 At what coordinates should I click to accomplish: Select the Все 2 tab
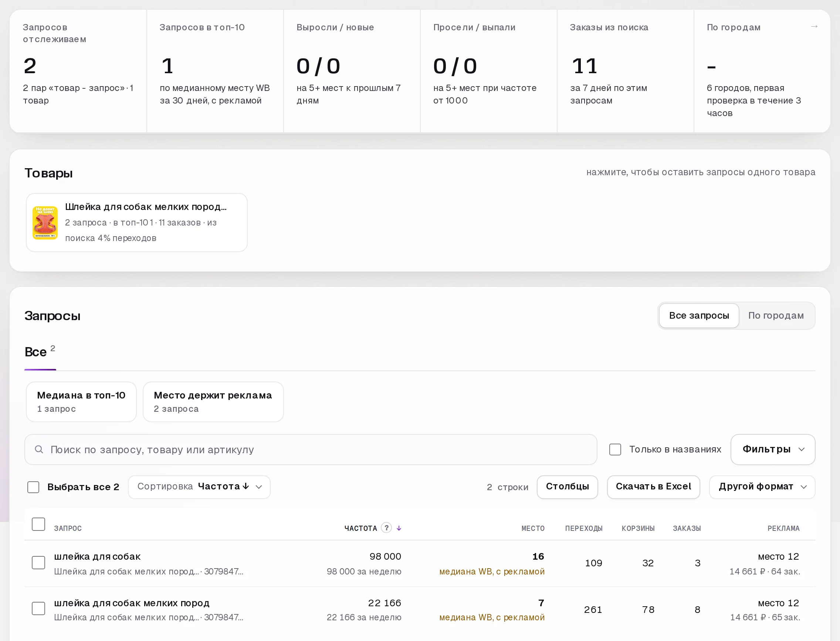pyautogui.click(x=40, y=352)
